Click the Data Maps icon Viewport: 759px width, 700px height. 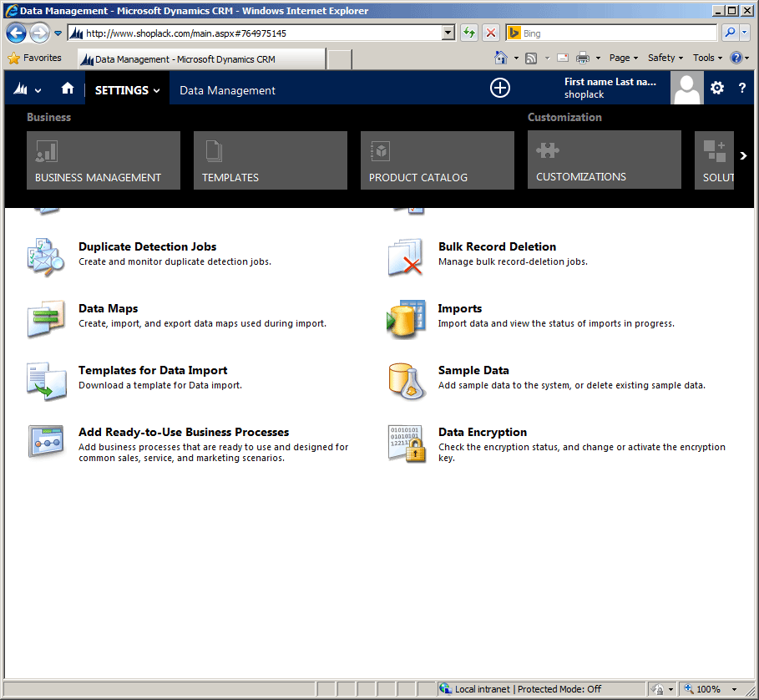coord(46,318)
